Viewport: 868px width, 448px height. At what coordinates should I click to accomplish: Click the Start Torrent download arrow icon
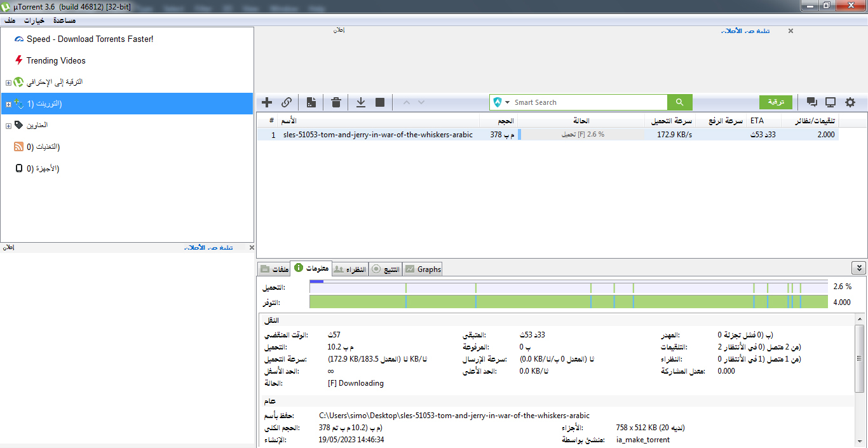(x=360, y=102)
